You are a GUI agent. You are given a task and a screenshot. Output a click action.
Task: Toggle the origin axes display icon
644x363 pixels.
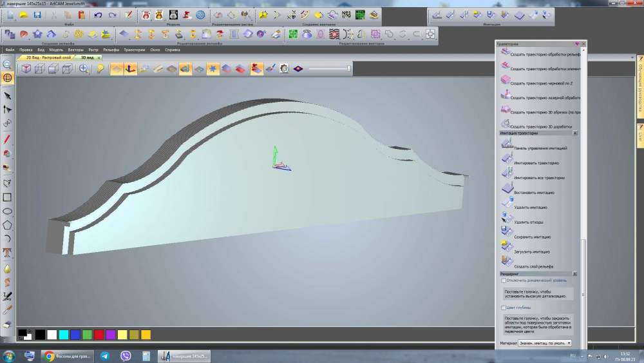[131, 68]
